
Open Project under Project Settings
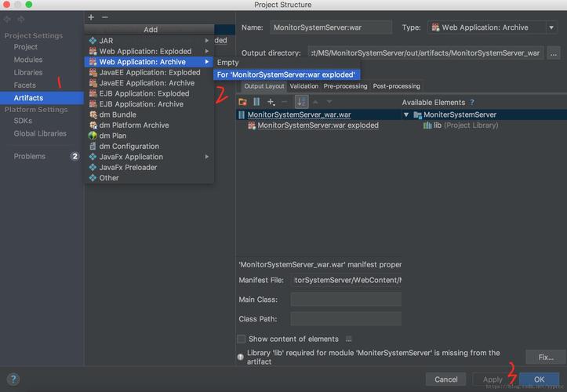click(x=25, y=47)
